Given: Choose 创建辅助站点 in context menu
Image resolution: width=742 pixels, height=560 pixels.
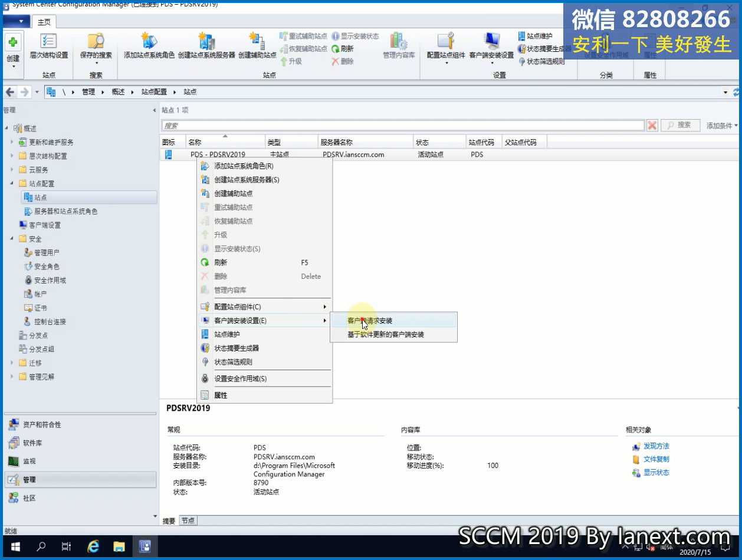Looking at the screenshot, I should (264, 193).
